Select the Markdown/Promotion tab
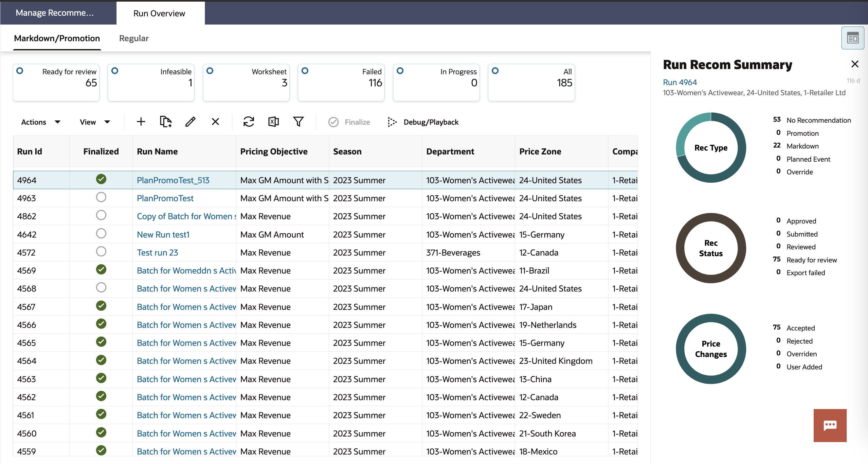Viewport: 868px width, 464px height. coord(57,38)
